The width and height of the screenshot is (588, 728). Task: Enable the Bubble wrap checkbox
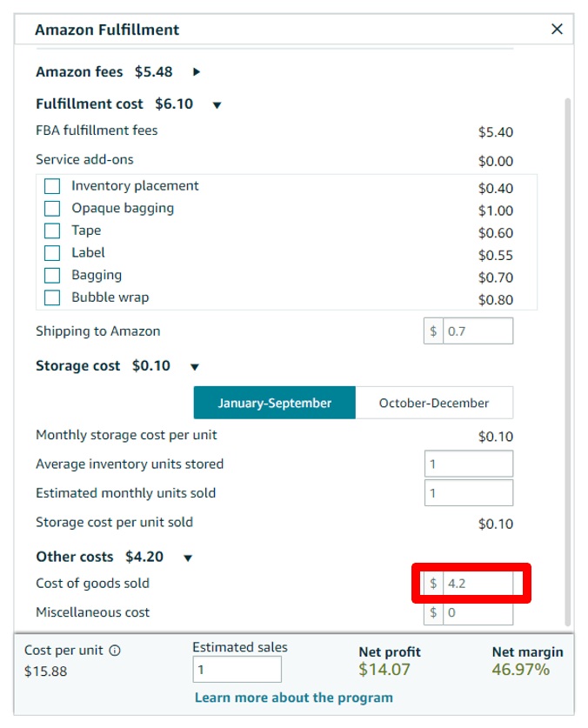pos(53,297)
